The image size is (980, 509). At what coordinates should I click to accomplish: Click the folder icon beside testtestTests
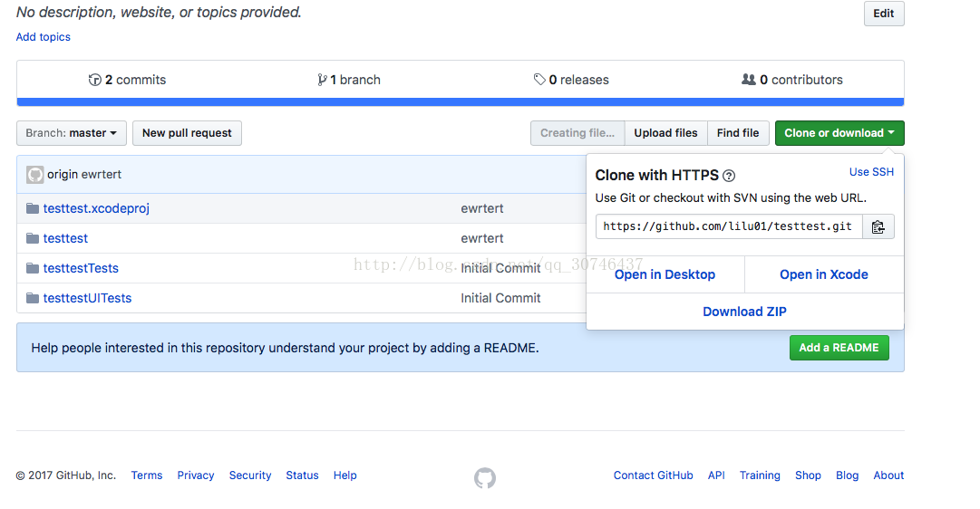point(33,268)
